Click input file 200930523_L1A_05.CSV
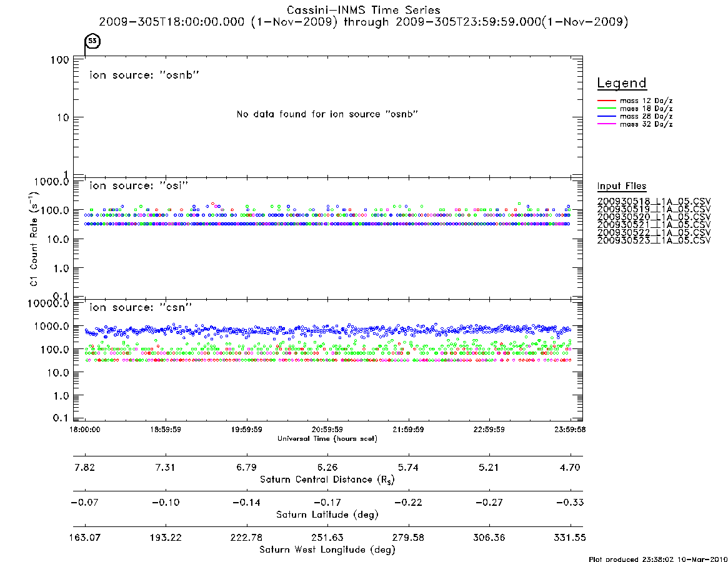728x562 pixels. coord(654,240)
